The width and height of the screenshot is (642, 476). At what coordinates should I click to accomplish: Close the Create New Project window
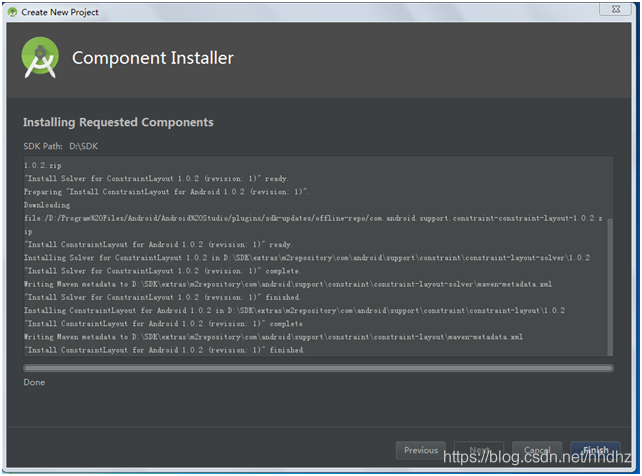[x=615, y=9]
